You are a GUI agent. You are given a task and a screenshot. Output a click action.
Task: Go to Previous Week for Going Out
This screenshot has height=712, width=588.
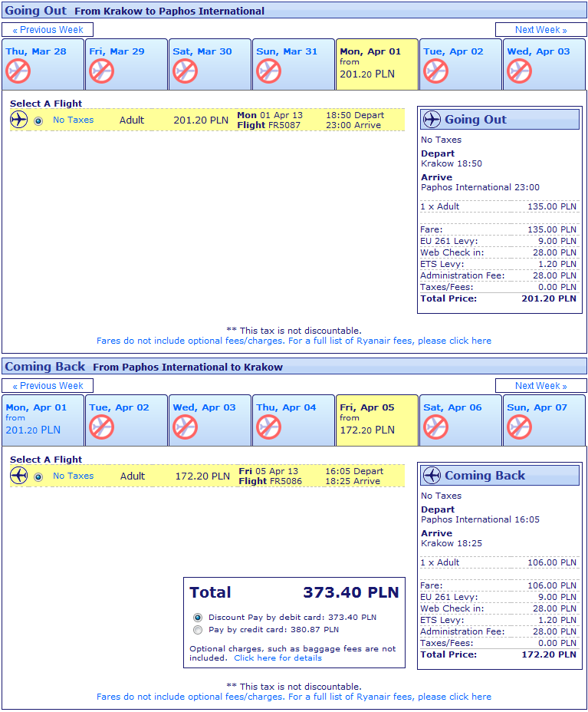point(48,30)
